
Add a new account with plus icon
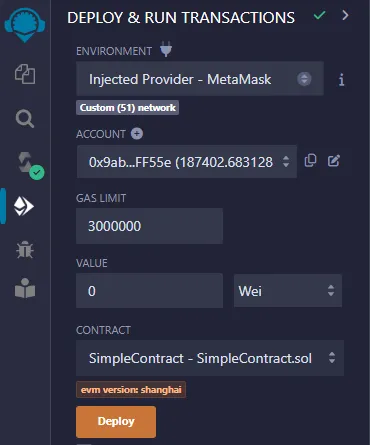coord(137,134)
